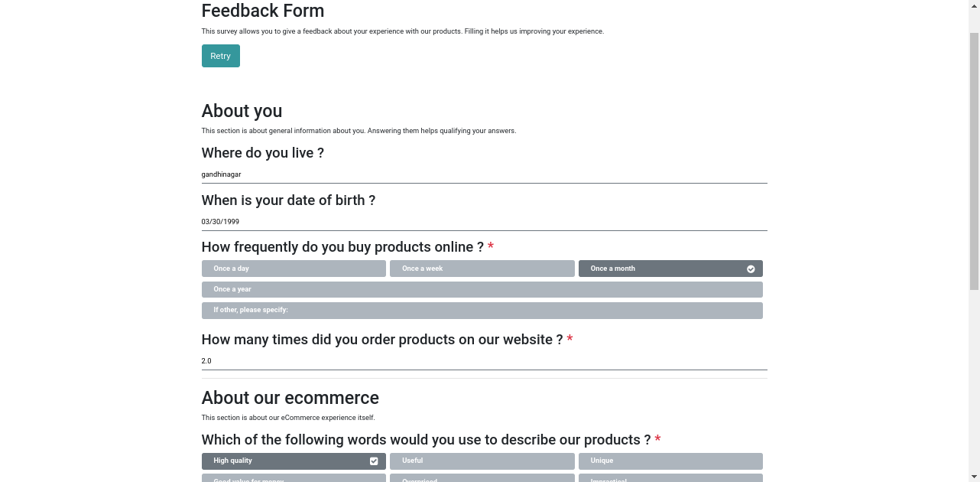Select the Once a day option
The image size is (980, 482).
[294, 269]
